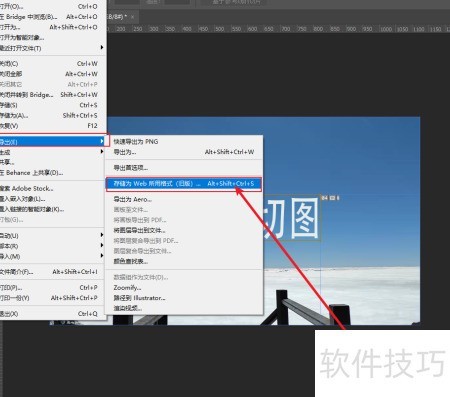Click the highlighted 导出 menu entry

coord(52,142)
